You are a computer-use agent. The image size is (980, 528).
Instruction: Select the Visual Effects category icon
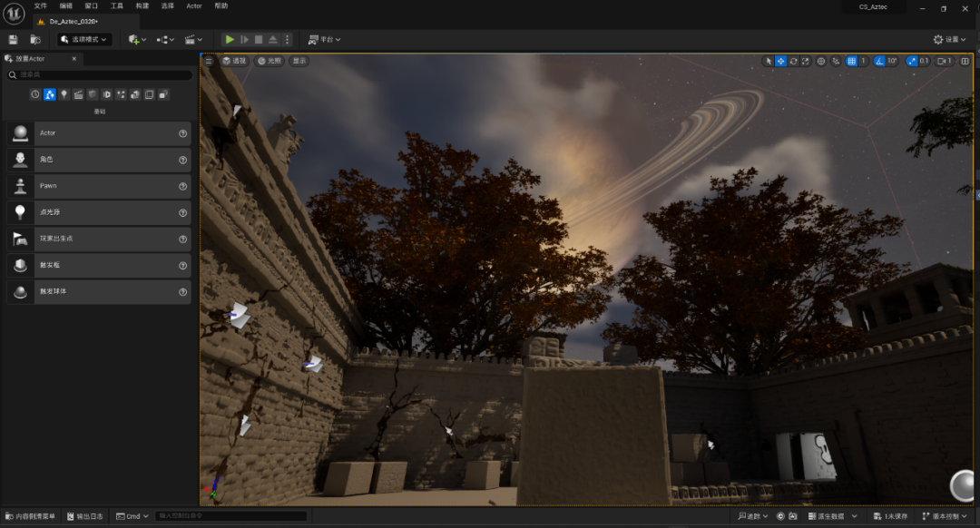point(93,94)
